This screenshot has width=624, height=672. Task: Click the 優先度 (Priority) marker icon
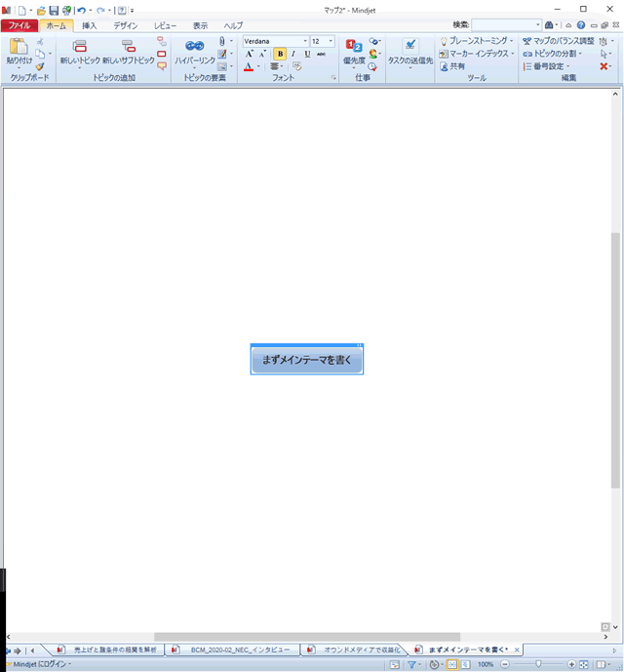click(354, 46)
